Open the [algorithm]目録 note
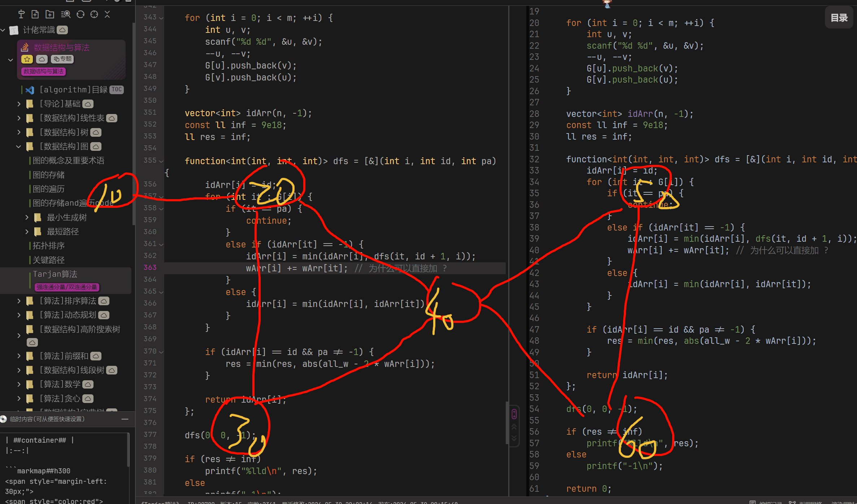Screen dimensions: 857x504 (74, 89)
